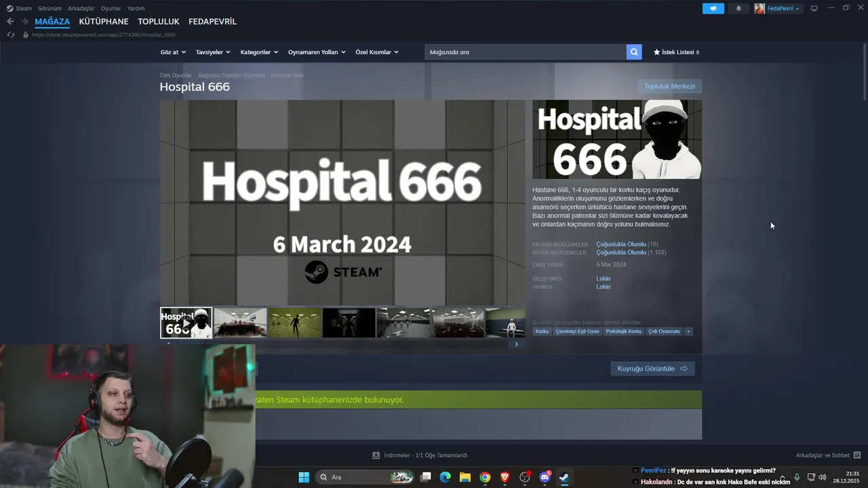Open the Oyunlar menu

click(x=111, y=8)
